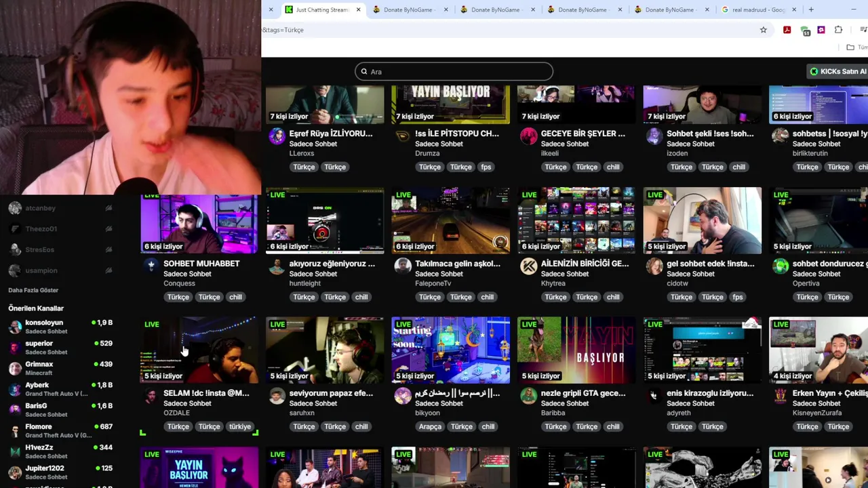Open the nezle gripli GTA gece stream title
Viewport: 868px width, 488px height.
[583, 393]
